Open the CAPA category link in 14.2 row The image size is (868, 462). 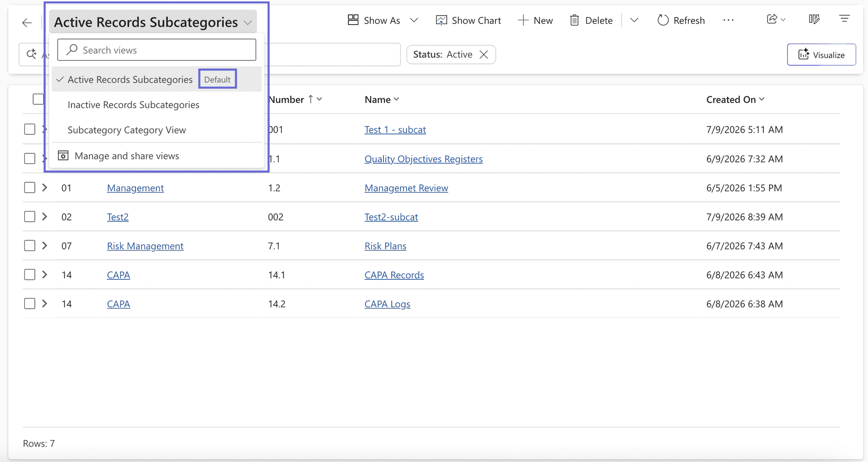click(118, 304)
